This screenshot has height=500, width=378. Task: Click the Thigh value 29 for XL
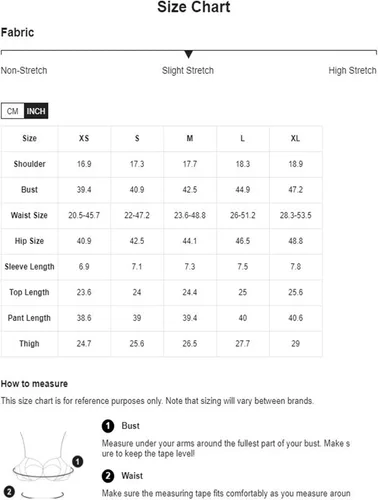click(x=295, y=344)
